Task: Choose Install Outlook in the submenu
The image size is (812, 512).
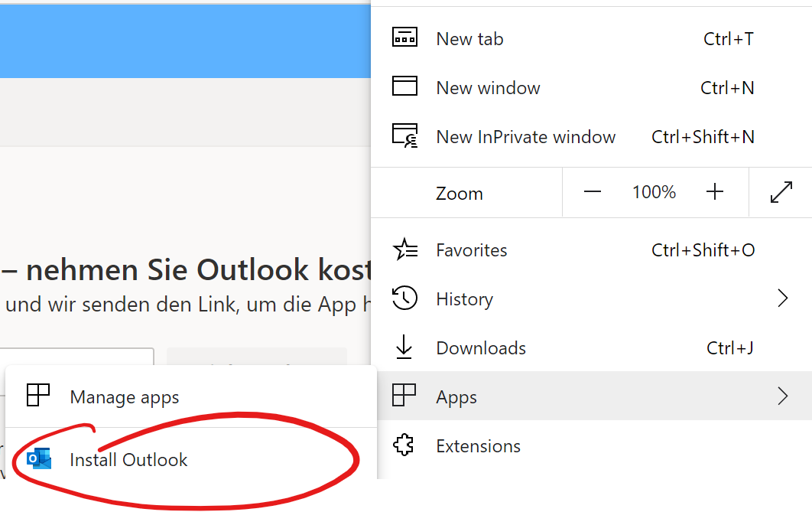Action: coord(191,459)
